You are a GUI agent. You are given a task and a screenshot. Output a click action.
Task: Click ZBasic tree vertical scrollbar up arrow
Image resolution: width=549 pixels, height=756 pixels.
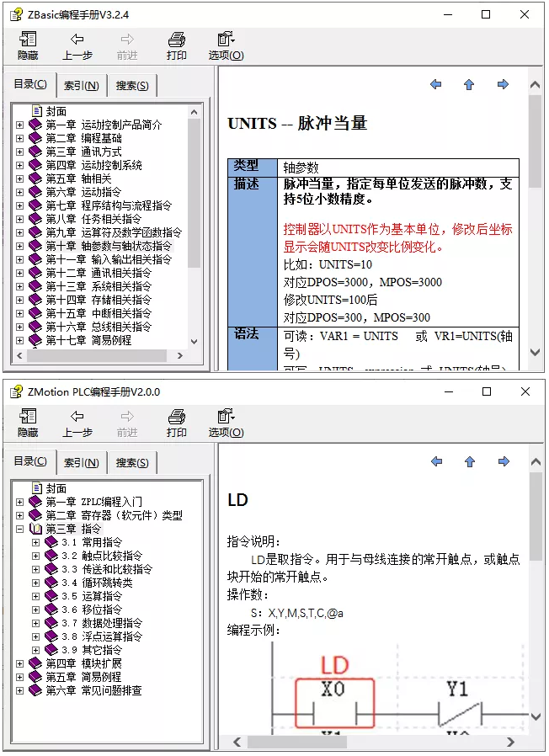coord(194,112)
